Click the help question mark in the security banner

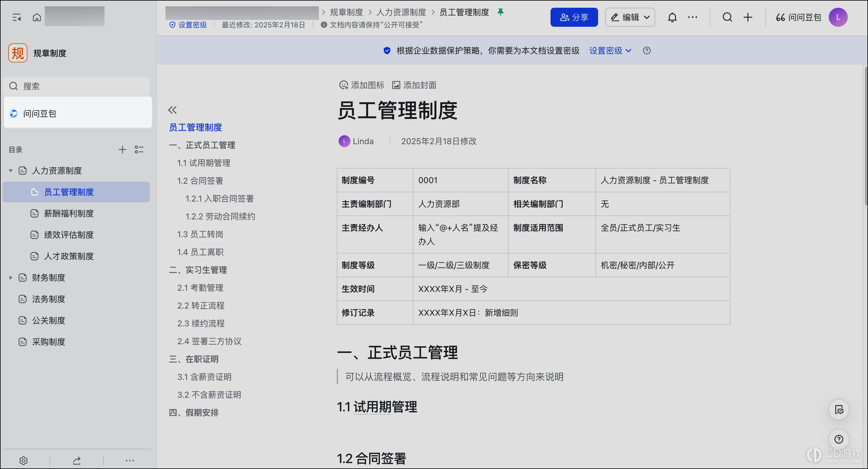coord(647,51)
